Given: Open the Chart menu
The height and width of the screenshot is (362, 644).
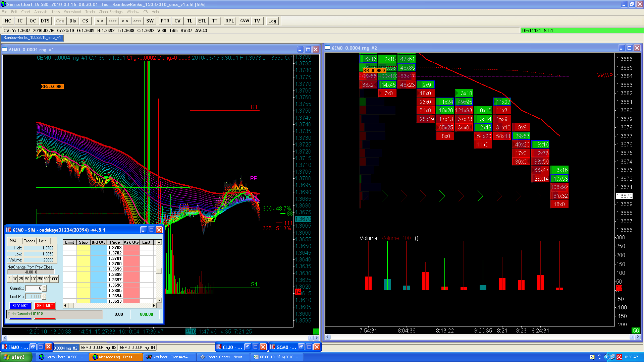Looking at the screenshot, I should coord(25,12).
